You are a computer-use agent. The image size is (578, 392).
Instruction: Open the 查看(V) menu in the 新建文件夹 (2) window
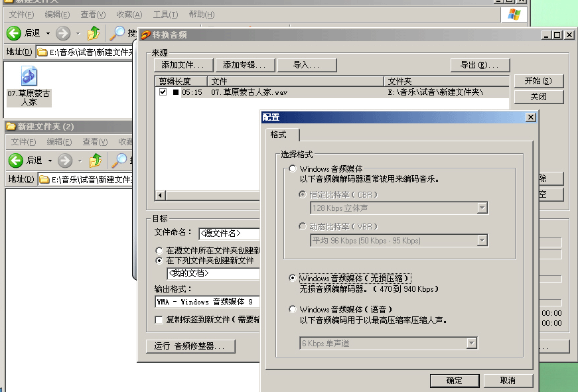(95, 142)
